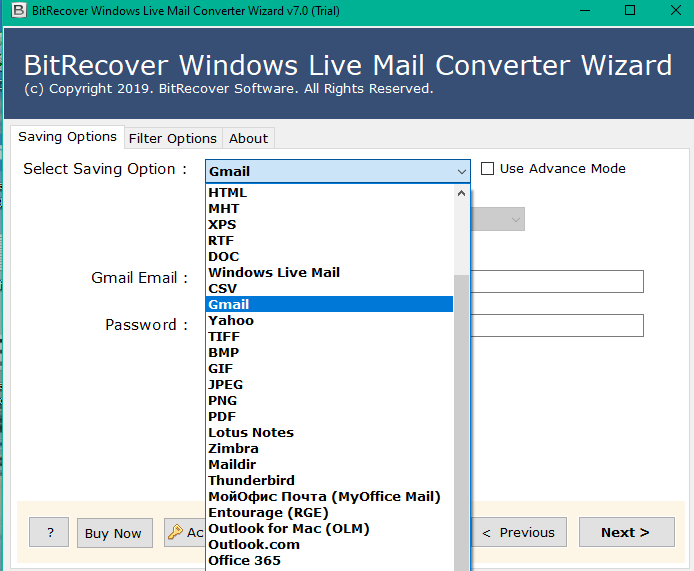The height and width of the screenshot is (571, 694).
Task: Choose Thunderbird from the saving list
Action: point(251,481)
